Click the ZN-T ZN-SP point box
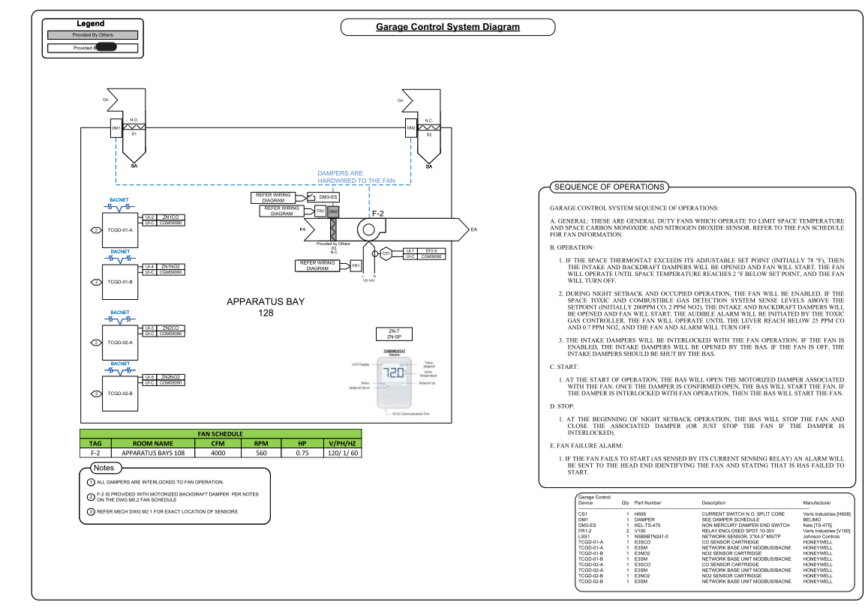 point(395,334)
